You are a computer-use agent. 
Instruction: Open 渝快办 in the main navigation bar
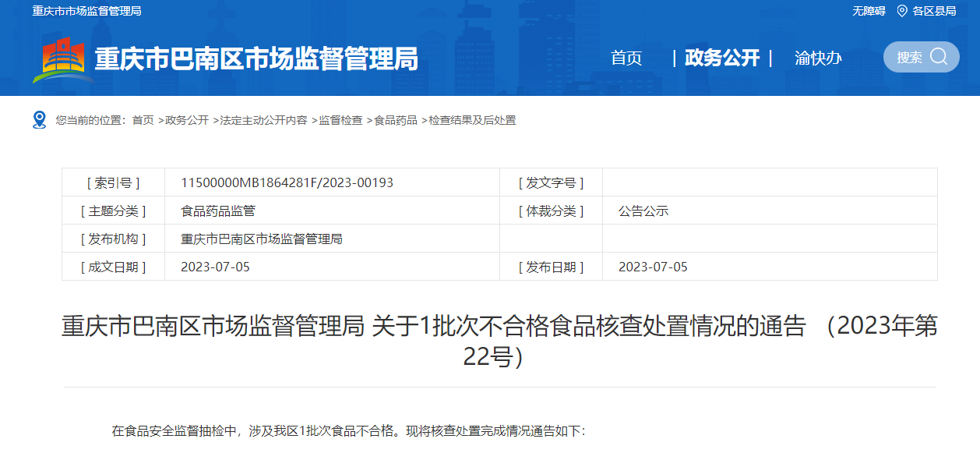818,58
